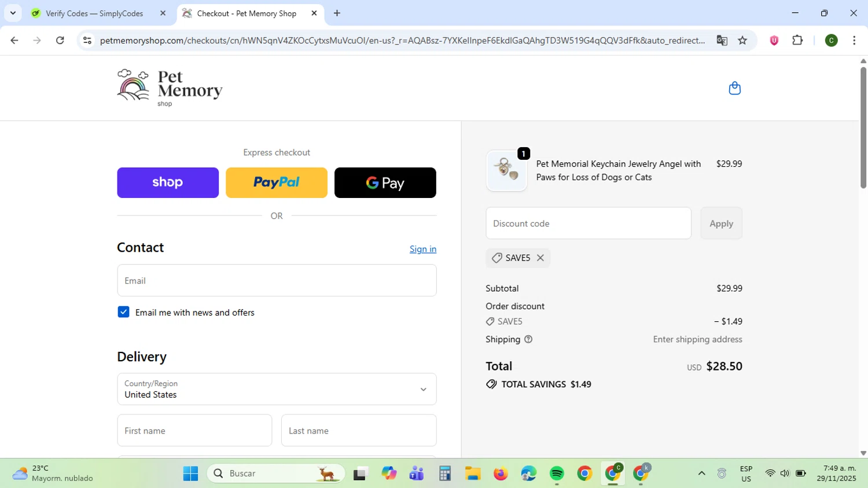Open the Wi-Fi network tray icon

pos(770,474)
